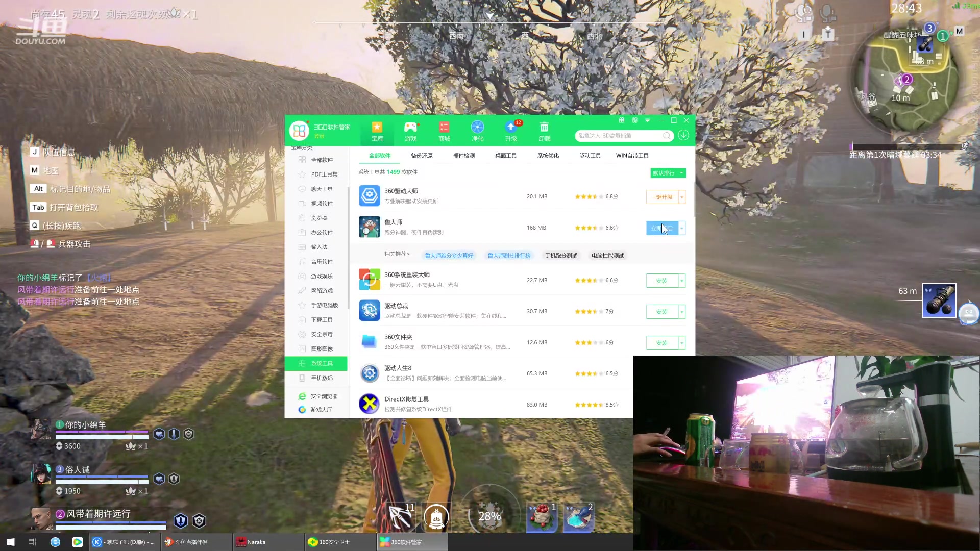Switch to the Naraka taskbar item
This screenshot has width=980, height=551.
[x=268, y=542]
